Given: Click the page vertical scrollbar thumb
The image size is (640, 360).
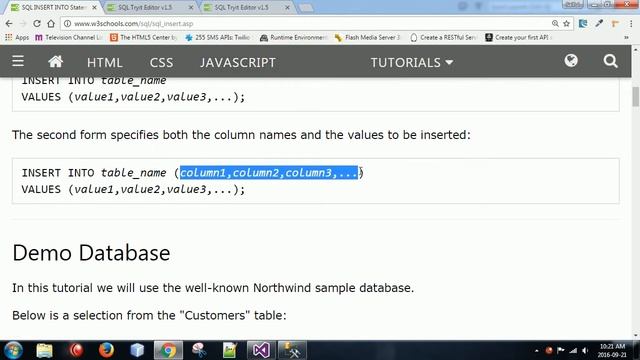Looking at the screenshot, I should coord(636,97).
